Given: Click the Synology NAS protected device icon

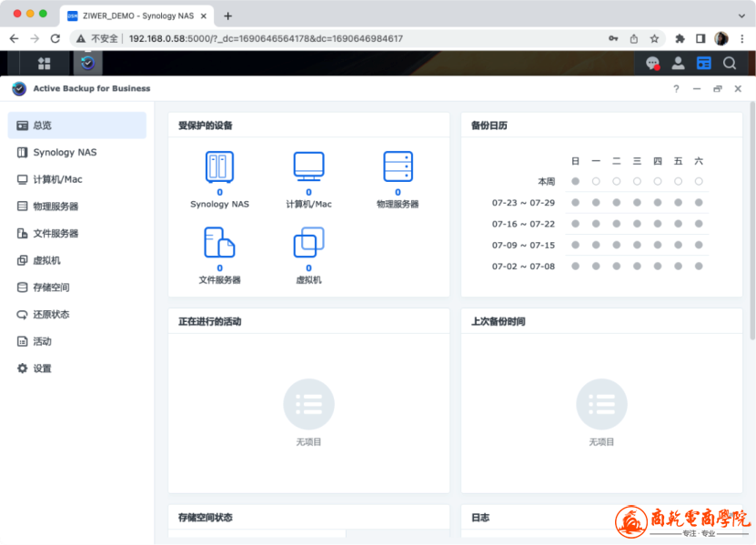Looking at the screenshot, I should (x=220, y=167).
